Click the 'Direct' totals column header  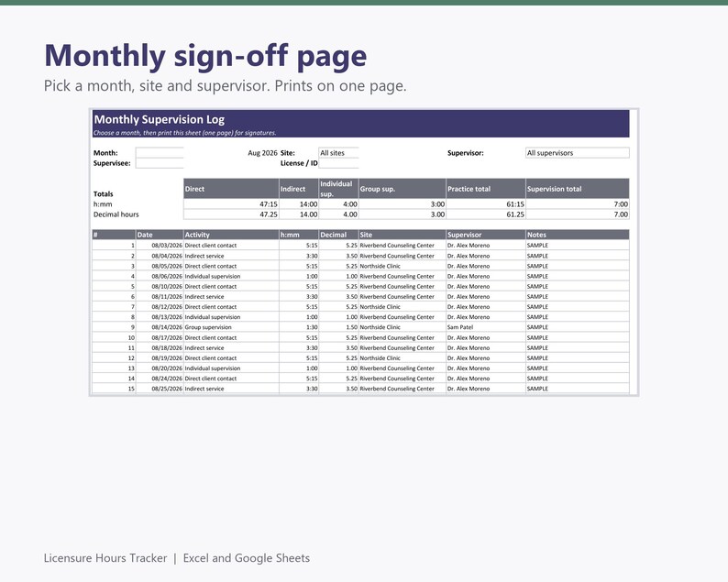coord(231,189)
